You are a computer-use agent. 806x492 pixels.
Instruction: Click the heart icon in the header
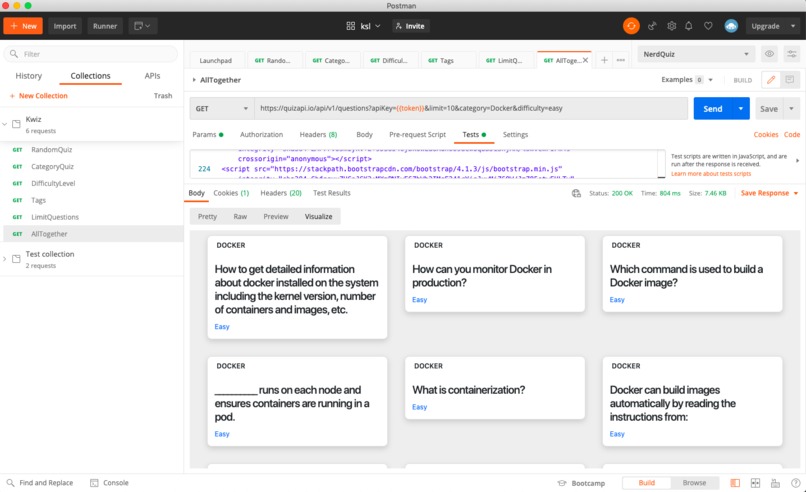(708, 26)
